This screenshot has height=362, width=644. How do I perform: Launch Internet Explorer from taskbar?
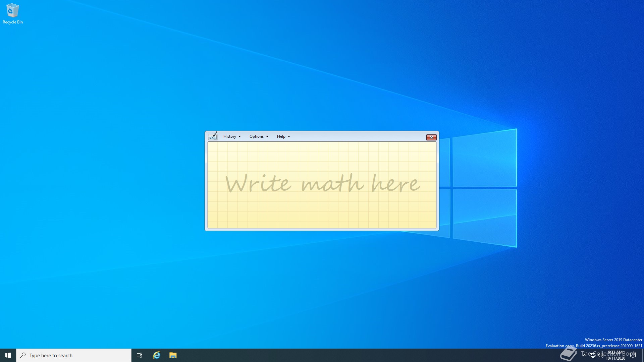pyautogui.click(x=157, y=355)
